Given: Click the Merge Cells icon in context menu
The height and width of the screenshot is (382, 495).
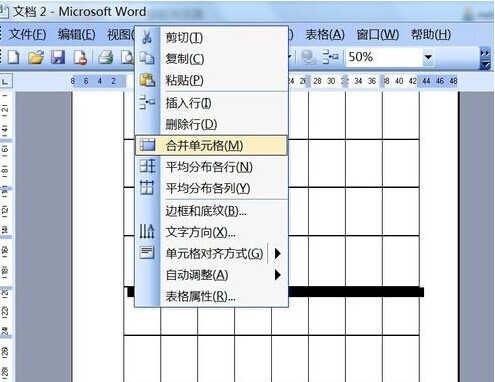Looking at the screenshot, I should click(147, 145).
